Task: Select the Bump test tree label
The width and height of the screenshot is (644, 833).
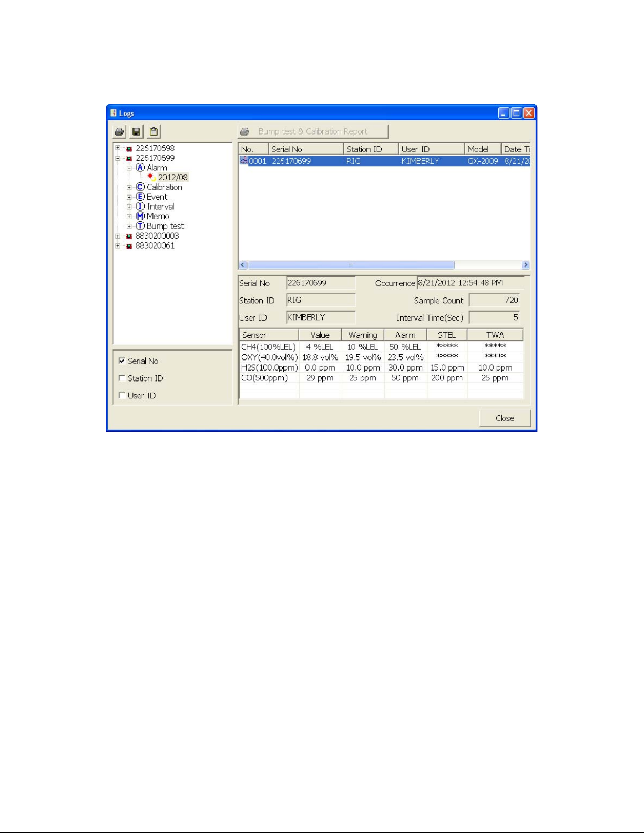Action: click(x=165, y=226)
